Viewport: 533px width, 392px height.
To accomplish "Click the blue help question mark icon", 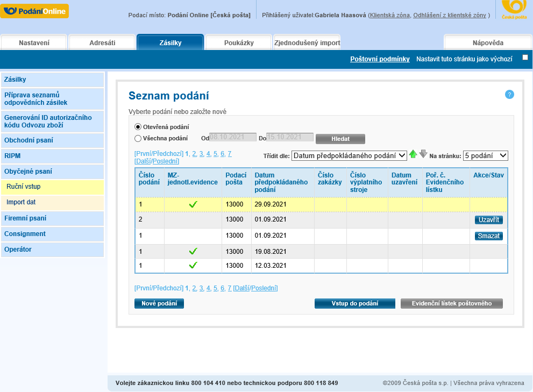I will (509, 95).
